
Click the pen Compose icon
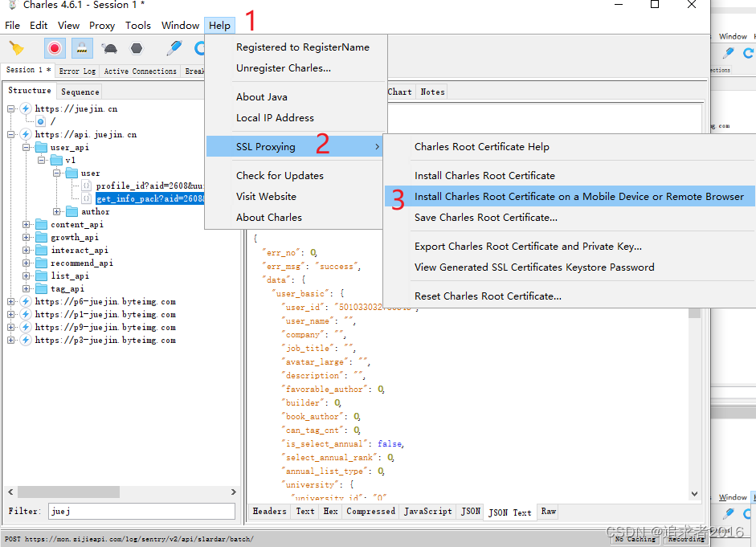click(174, 48)
